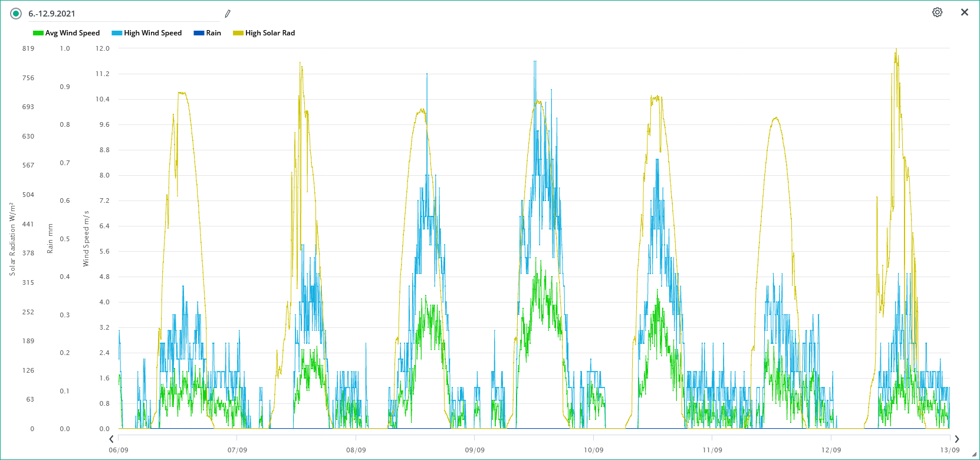Screen dimensions: 980x460
Task: Toggle the Rain series in the legend
Action: (x=213, y=33)
